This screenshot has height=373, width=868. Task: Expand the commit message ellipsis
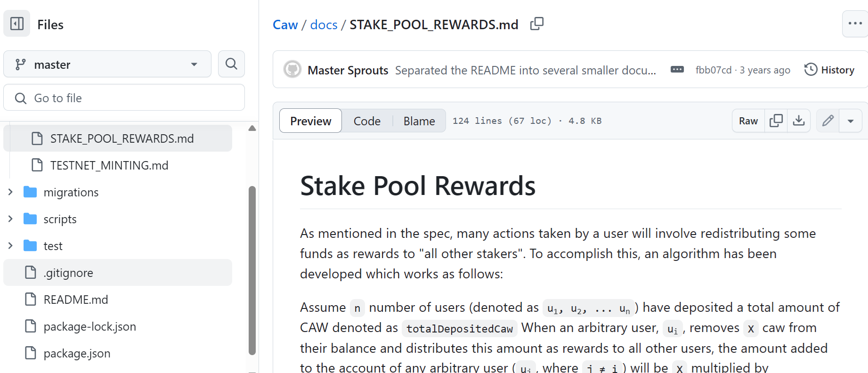677,70
